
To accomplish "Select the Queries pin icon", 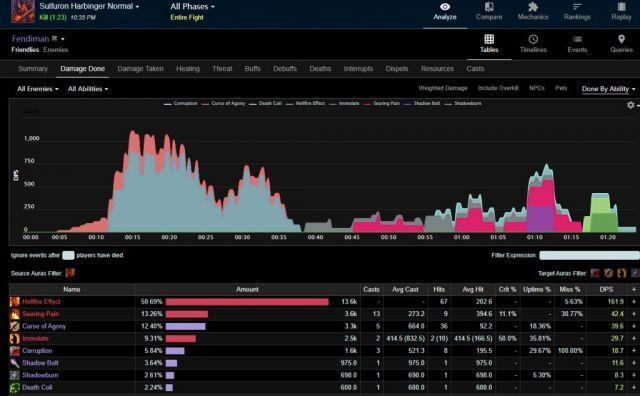I will 621,39.
